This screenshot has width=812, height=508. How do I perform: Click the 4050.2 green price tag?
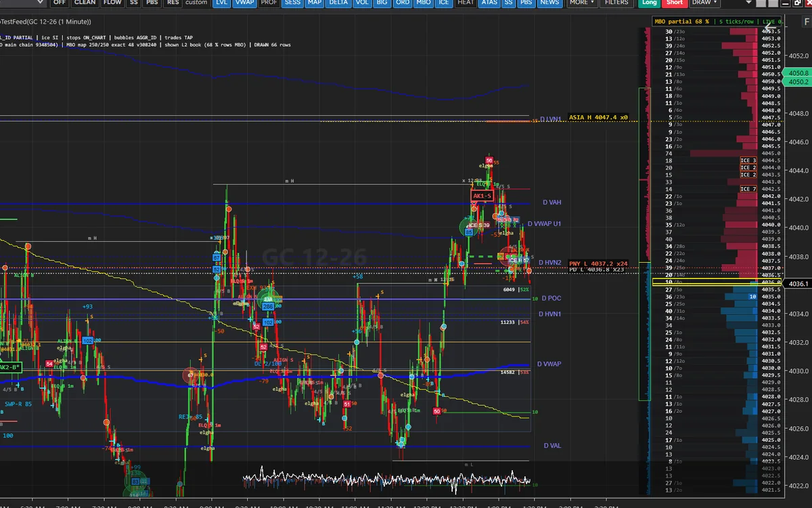[x=798, y=81]
